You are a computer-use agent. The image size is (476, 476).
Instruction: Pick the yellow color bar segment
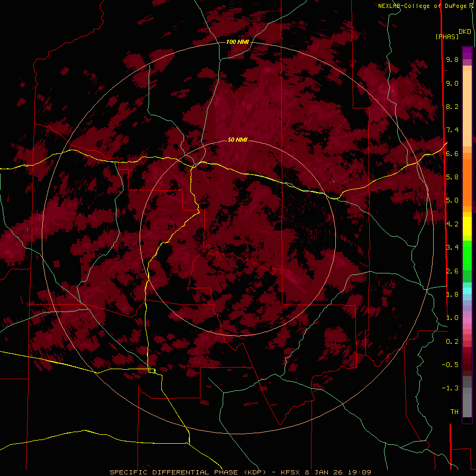tap(467, 226)
